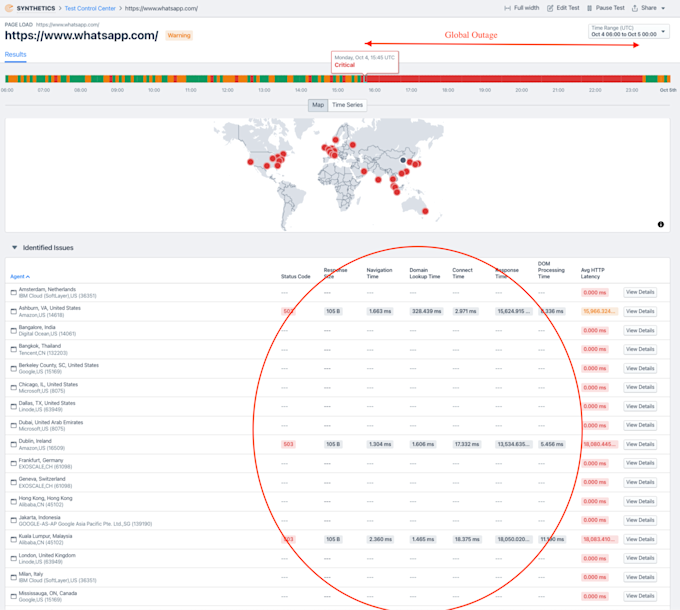The height and width of the screenshot is (610, 680).
Task: View Details for Bangalore, India agent
Action: point(640,330)
